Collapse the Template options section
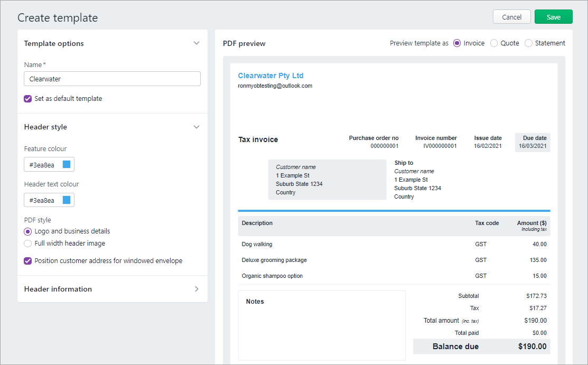 click(196, 43)
